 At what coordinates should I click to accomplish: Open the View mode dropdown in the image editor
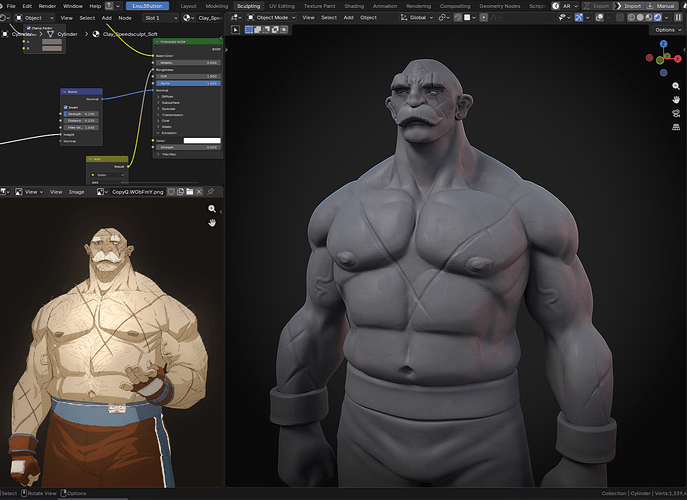pyautogui.click(x=29, y=192)
